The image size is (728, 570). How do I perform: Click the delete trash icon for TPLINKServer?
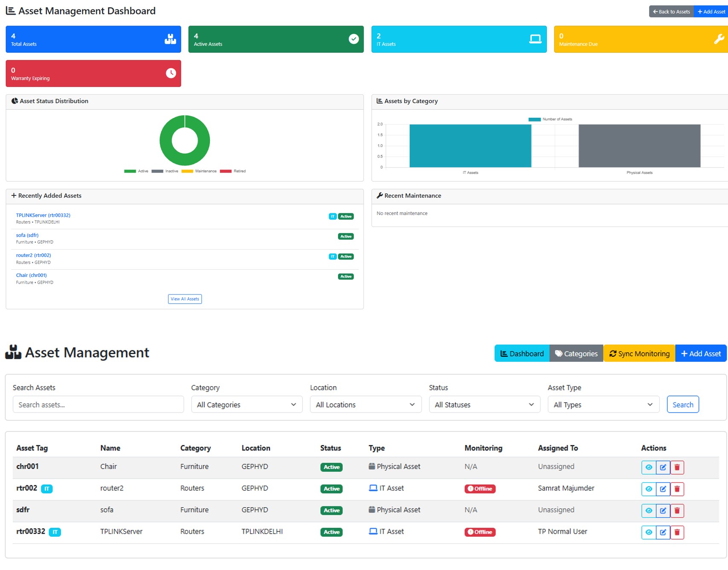678,532
